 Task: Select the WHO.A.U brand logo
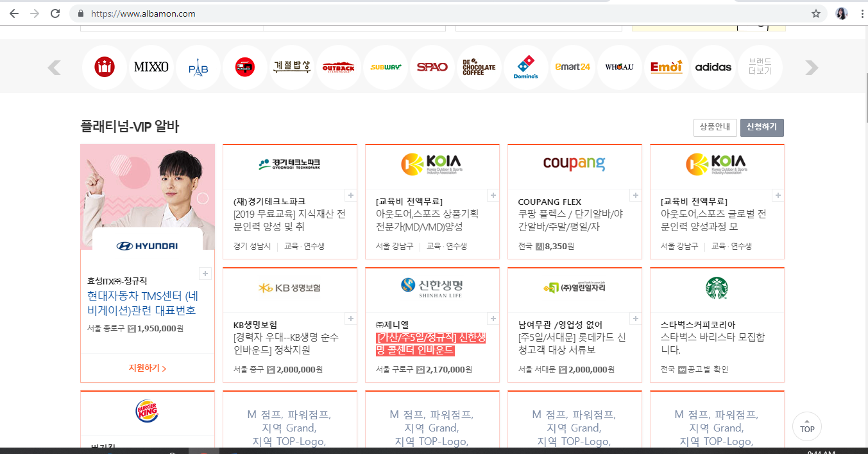[620, 67]
